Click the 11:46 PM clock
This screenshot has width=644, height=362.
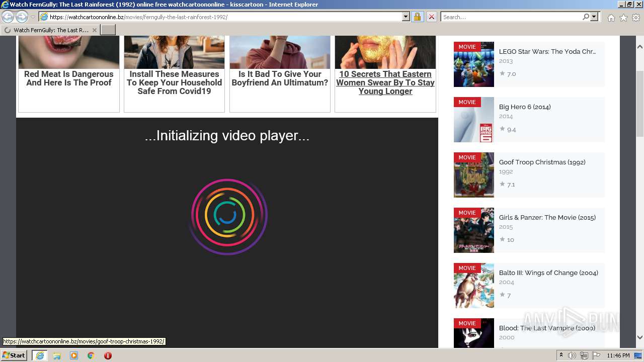(618, 355)
